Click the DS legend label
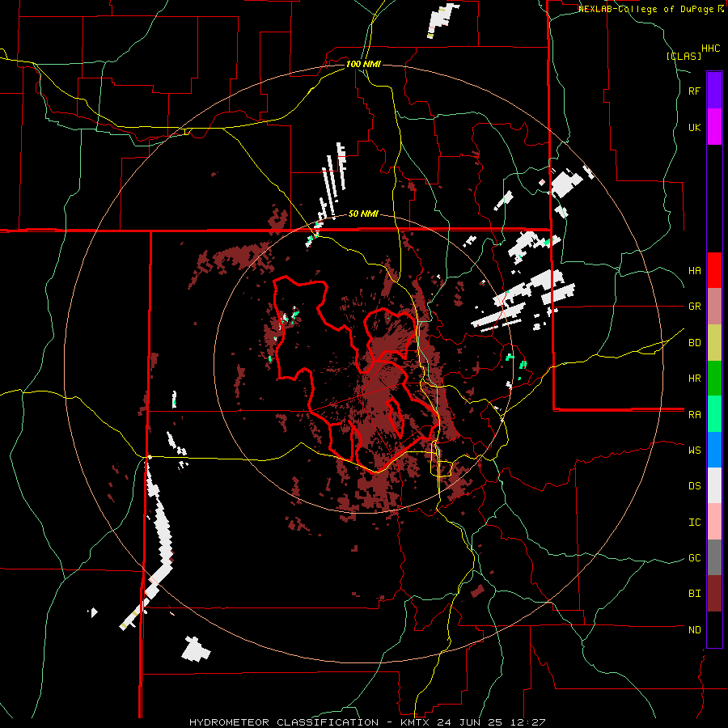The image size is (728, 728). click(x=695, y=486)
